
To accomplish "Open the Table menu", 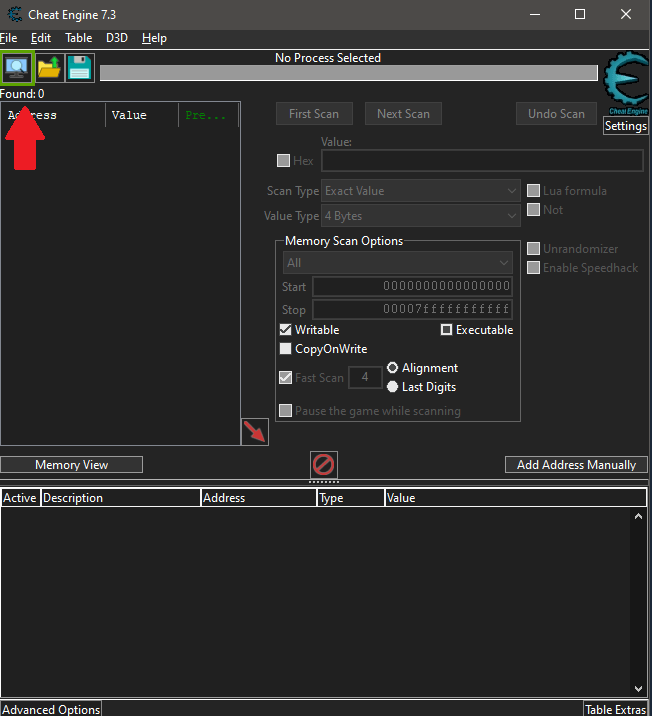I will pyautogui.click(x=79, y=38).
